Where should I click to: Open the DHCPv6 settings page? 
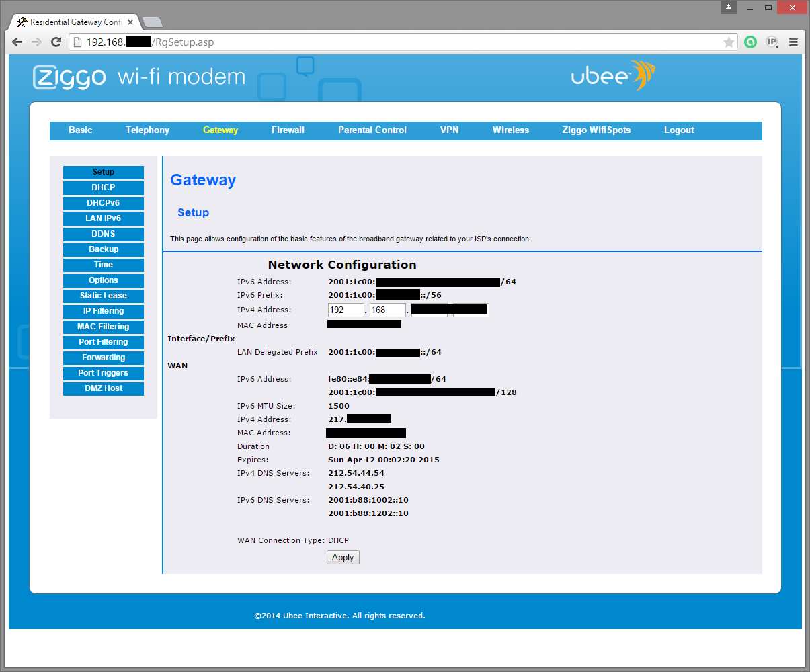(104, 203)
